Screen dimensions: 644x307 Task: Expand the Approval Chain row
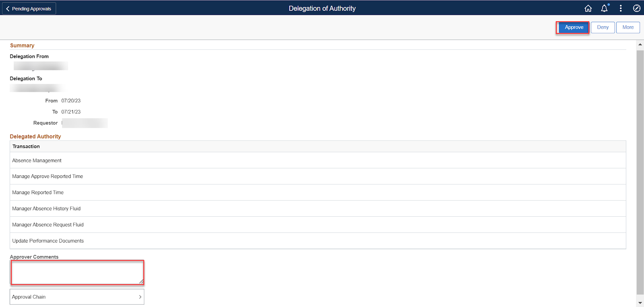point(77,297)
